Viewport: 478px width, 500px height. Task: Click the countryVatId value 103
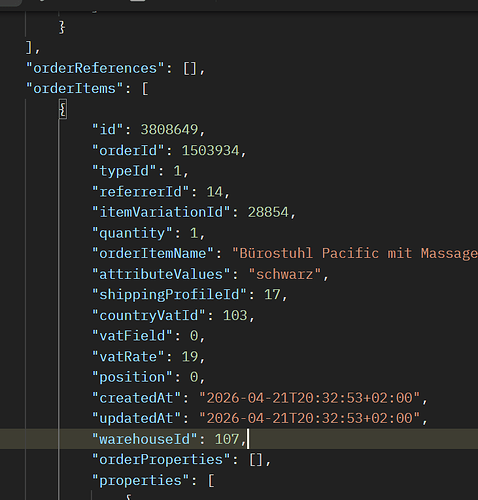[235, 315]
